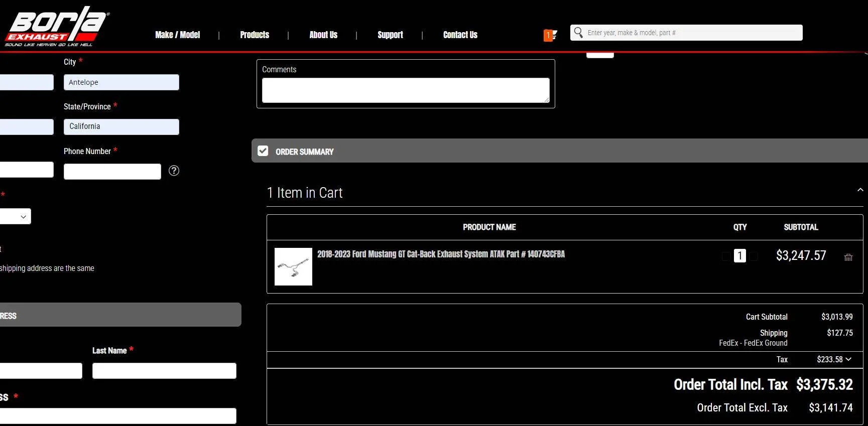
Task: Click the item subtotal $3,247.57
Action: (x=801, y=255)
